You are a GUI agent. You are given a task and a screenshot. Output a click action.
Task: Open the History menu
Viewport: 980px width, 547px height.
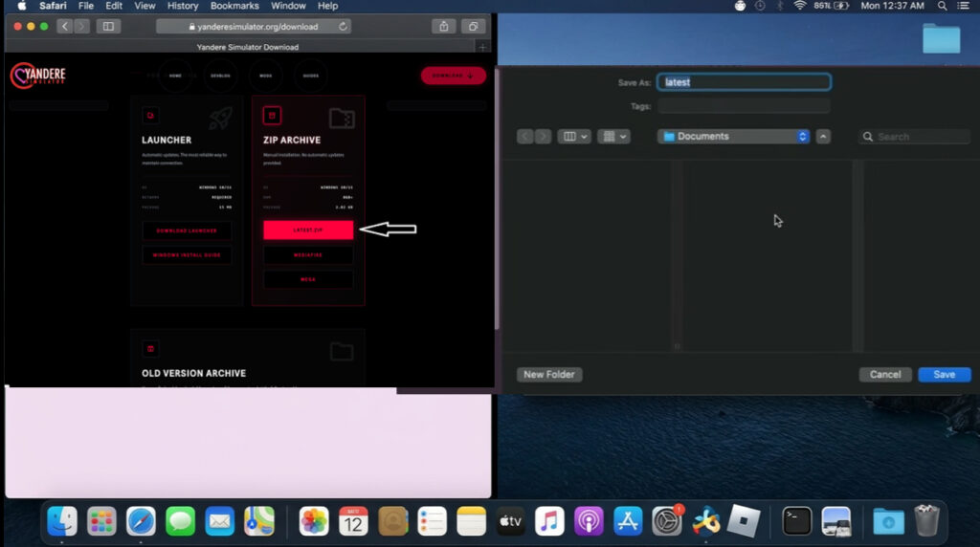(183, 6)
